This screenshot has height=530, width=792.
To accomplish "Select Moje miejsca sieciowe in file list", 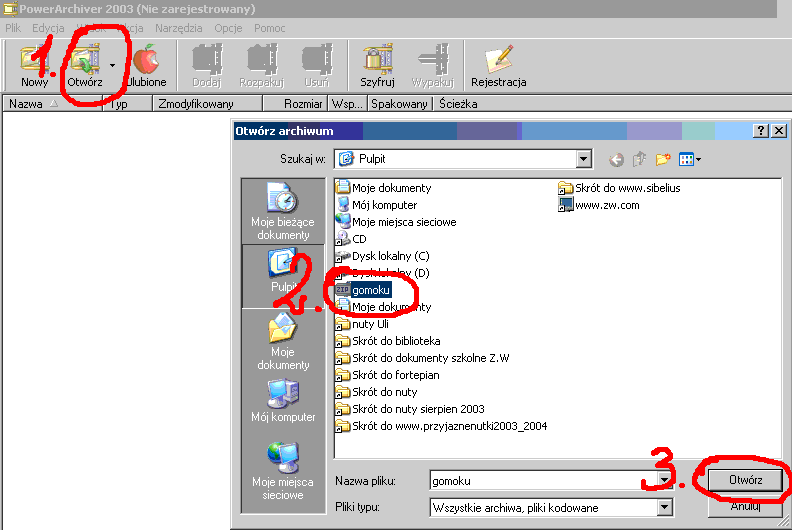I will pyautogui.click(x=396, y=222).
